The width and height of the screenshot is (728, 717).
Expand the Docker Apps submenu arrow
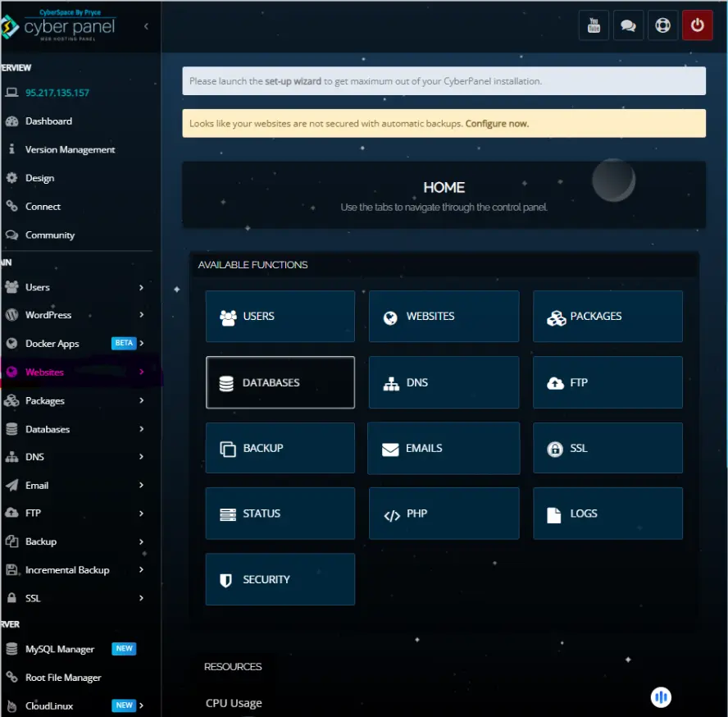click(141, 343)
